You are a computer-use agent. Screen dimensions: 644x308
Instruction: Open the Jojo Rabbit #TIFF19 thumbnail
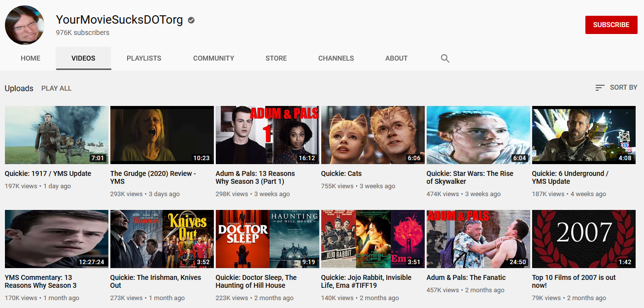(x=373, y=239)
